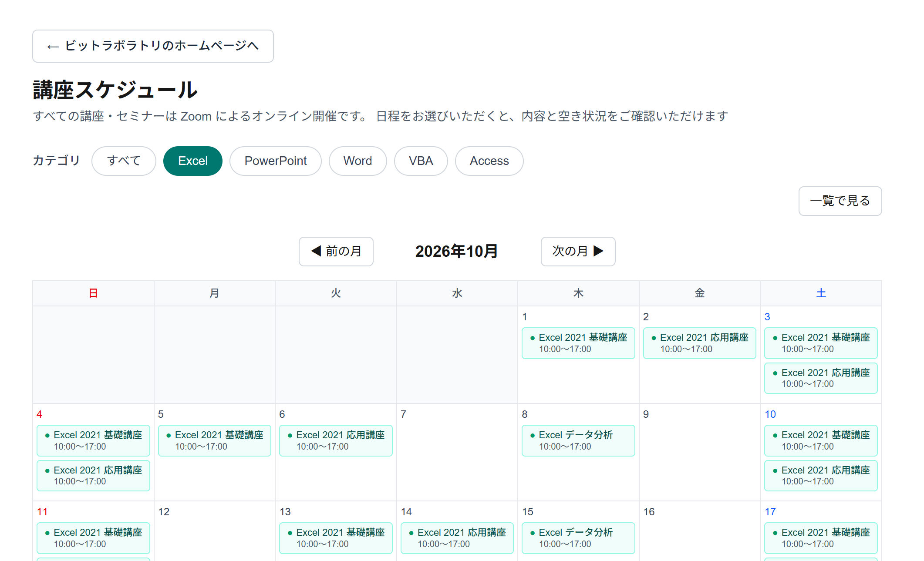Open Oct 11 Excel 2021 基礎講座 event

(93, 538)
